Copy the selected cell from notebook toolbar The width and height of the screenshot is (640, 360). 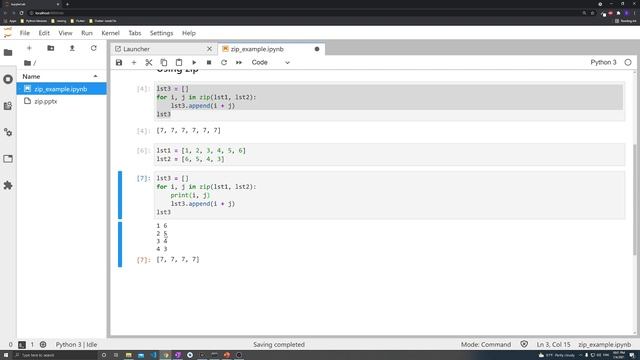click(x=164, y=62)
